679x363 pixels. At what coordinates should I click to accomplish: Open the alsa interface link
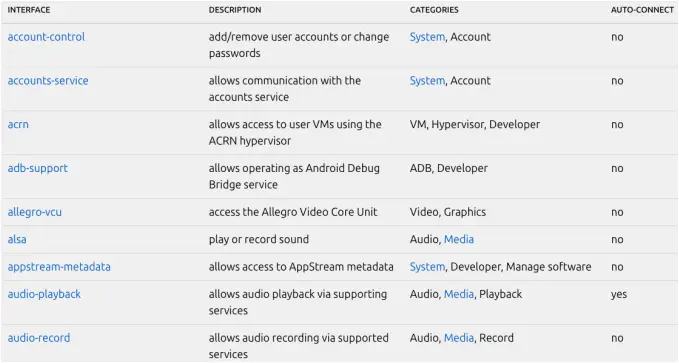coord(17,239)
